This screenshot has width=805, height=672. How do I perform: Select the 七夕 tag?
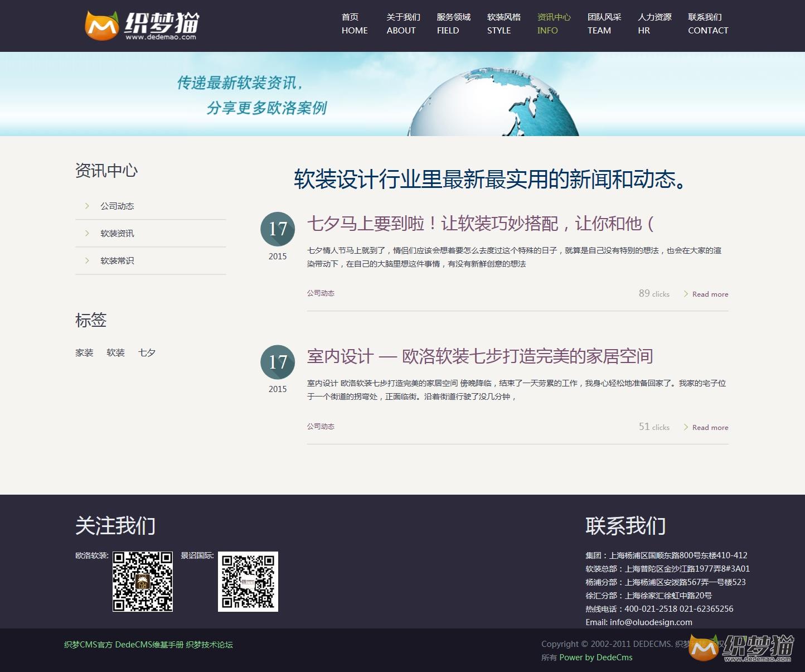click(147, 352)
